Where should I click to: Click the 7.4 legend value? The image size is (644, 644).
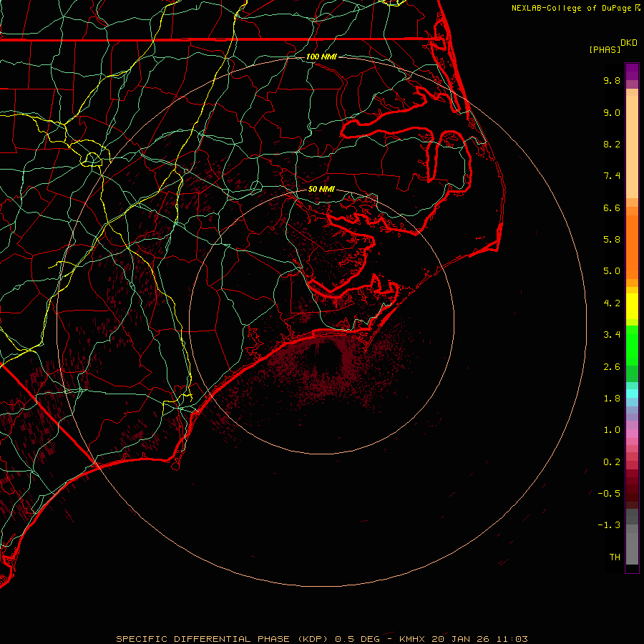(x=612, y=176)
